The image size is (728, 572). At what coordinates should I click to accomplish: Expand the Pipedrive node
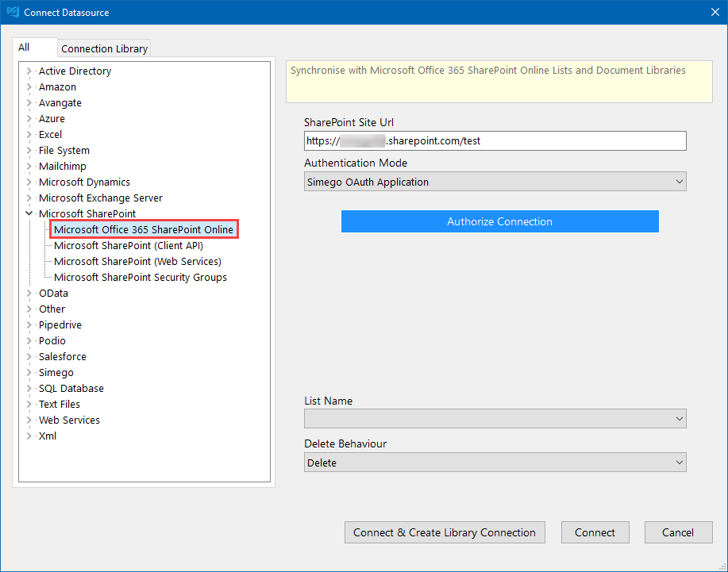[29, 324]
